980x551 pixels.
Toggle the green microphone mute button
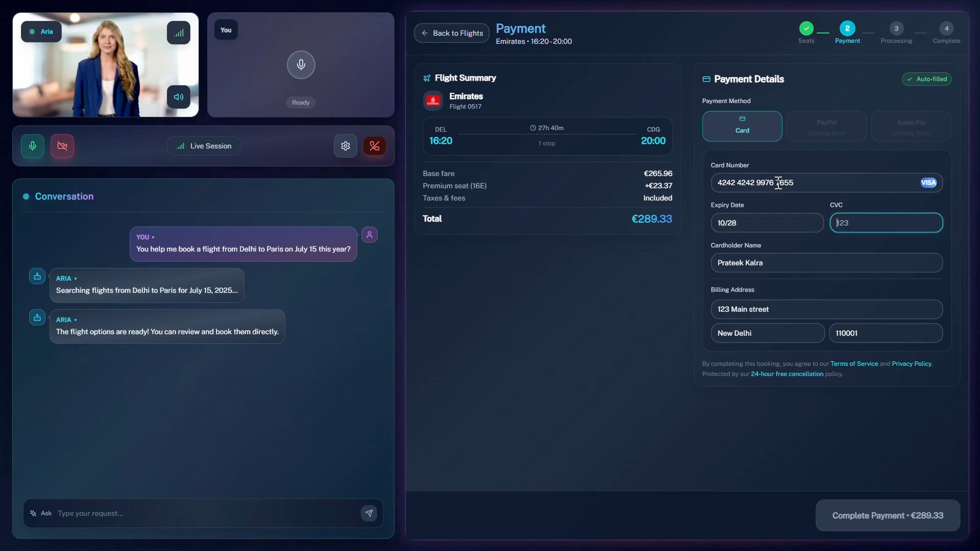pyautogui.click(x=33, y=146)
